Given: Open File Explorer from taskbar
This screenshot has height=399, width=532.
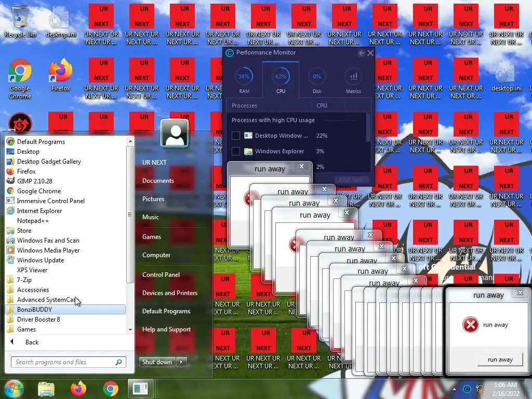Looking at the screenshot, I should pyautogui.click(x=46, y=389).
